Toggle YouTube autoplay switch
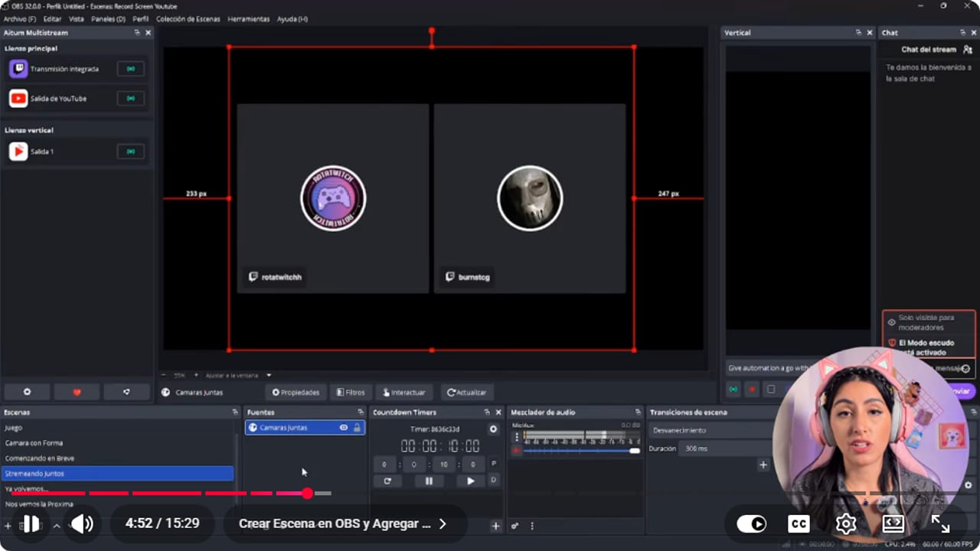 point(752,523)
